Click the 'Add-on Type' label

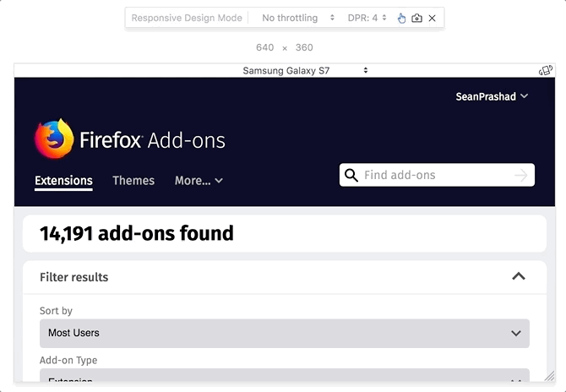tap(68, 360)
